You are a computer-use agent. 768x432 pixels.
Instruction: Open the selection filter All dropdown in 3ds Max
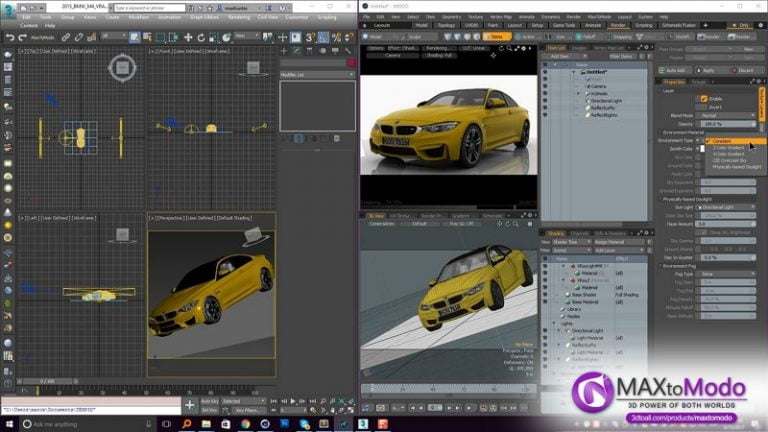114,36
